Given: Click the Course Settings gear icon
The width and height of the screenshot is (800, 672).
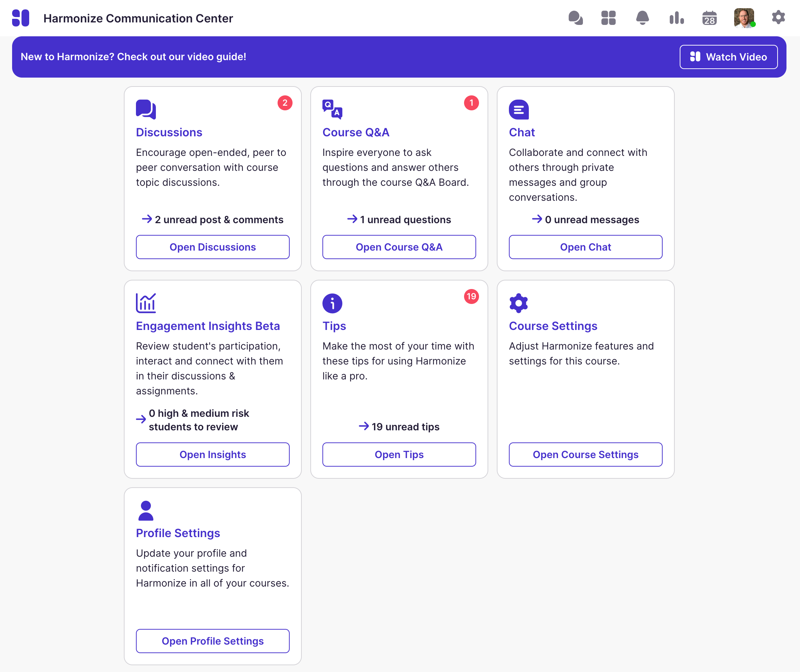Looking at the screenshot, I should [x=519, y=303].
